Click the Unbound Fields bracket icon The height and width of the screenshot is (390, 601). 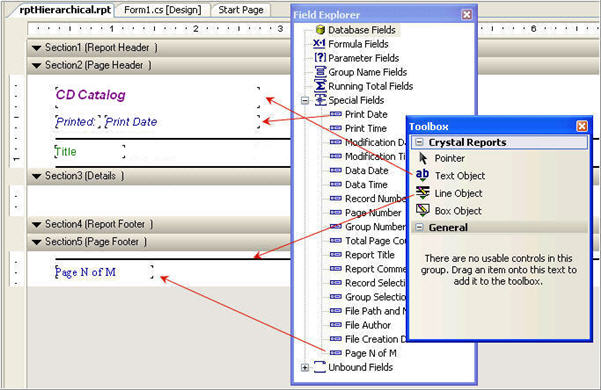point(320,367)
